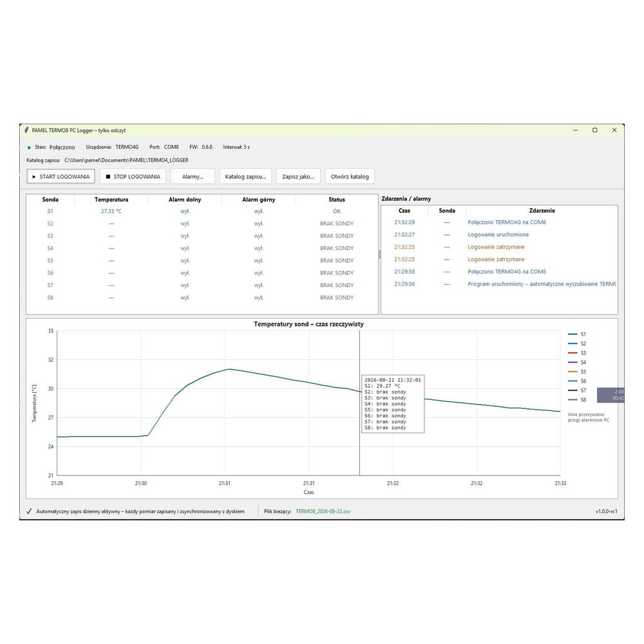Image resolution: width=644 pixels, height=644 pixels.
Task: Click the Status column header
Action: click(337, 200)
